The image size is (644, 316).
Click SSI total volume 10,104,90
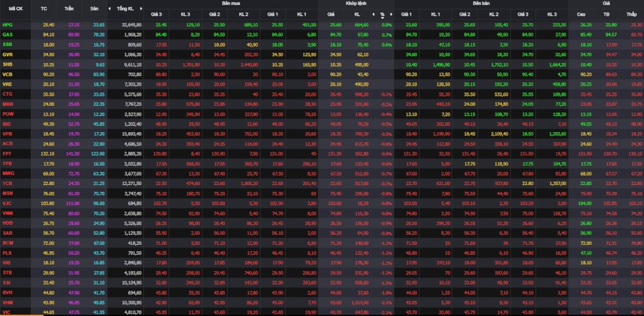coord(131,282)
